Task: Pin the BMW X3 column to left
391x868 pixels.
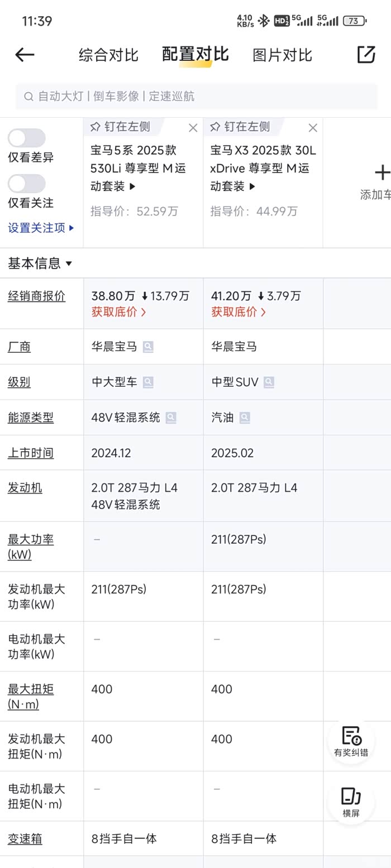Action: 240,127
